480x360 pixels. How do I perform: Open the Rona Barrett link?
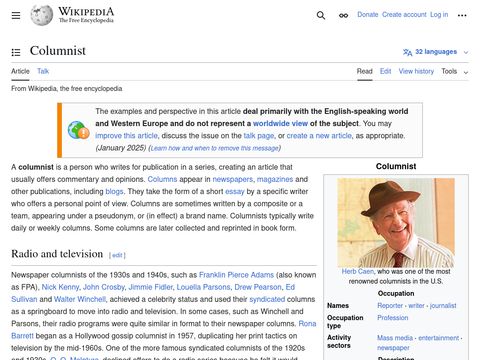coord(307,324)
